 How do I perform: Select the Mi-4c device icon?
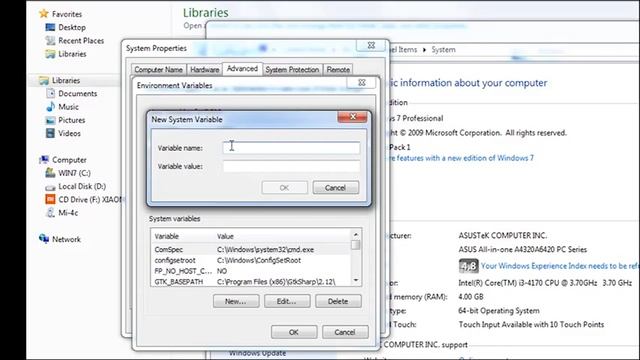[x=50, y=213]
